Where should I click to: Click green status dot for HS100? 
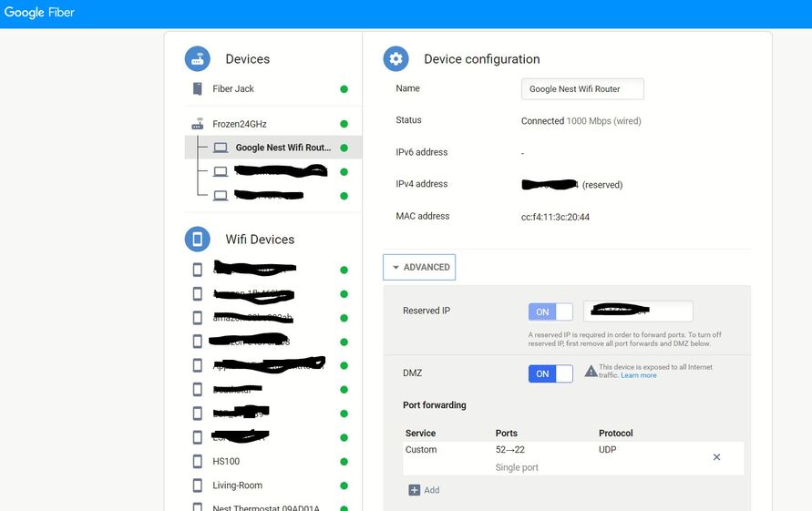click(x=344, y=462)
